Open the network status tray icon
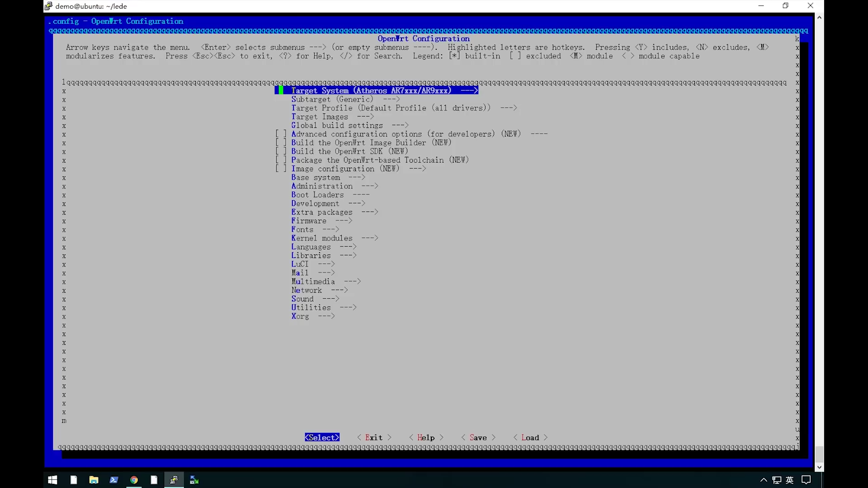The width and height of the screenshot is (868, 488). [x=777, y=480]
